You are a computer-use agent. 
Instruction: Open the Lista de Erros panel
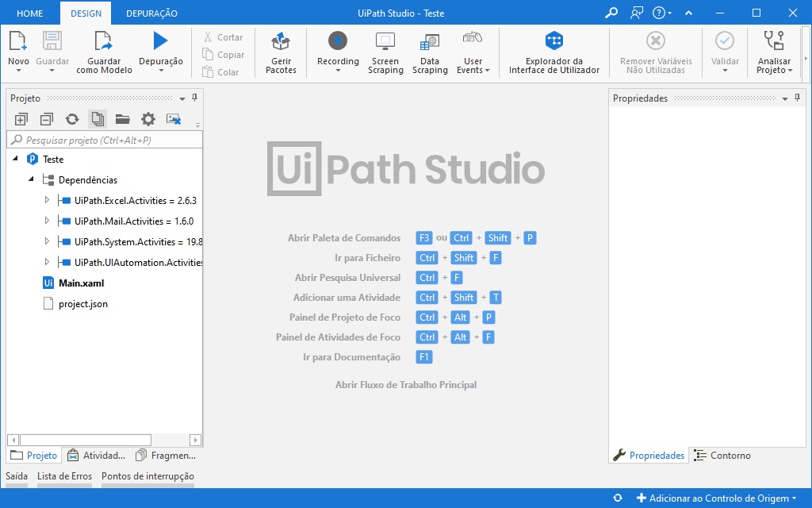click(x=64, y=476)
